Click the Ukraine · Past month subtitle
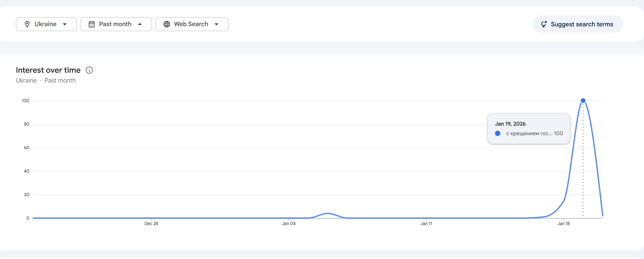The height and width of the screenshot is (259, 644). [46, 81]
